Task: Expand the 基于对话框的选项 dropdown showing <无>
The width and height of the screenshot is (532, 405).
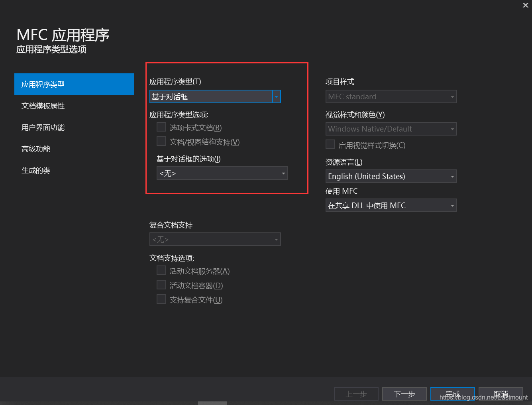Action: point(222,173)
